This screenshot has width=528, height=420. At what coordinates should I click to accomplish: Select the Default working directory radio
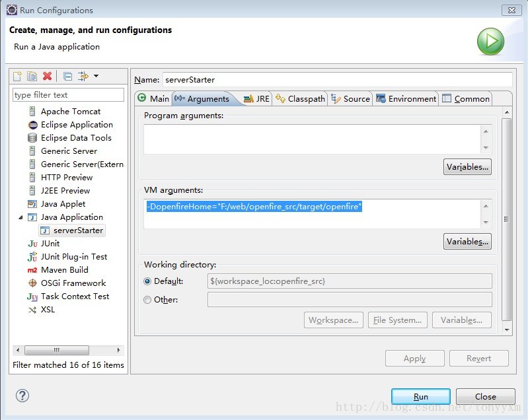coord(147,281)
